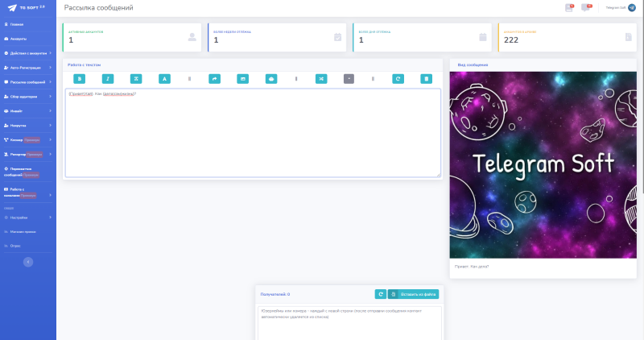Refresh the recipients list

point(380,294)
